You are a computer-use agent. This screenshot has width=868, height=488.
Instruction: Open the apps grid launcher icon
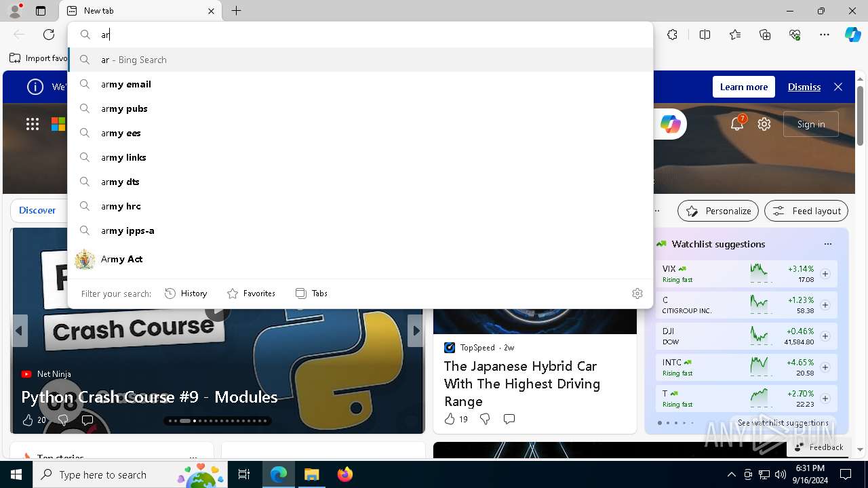click(x=33, y=124)
